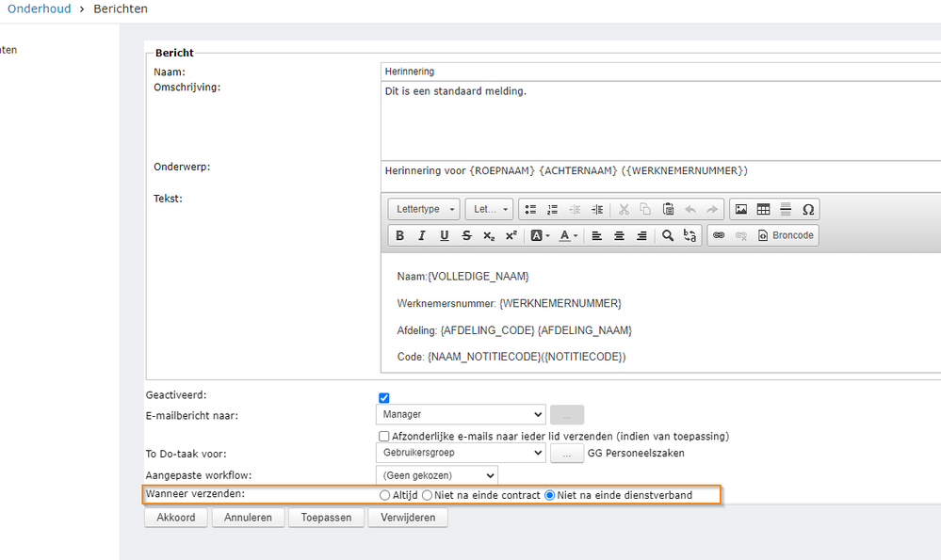The image size is (941, 560).
Task: Switch editor to Broncode view
Action: (x=786, y=235)
